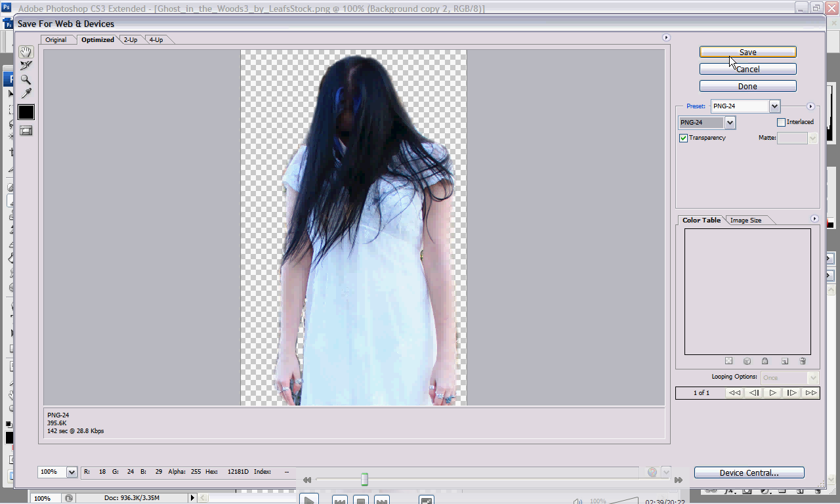840x504 pixels.
Task: Switch to the Optimized tab
Action: click(x=98, y=40)
